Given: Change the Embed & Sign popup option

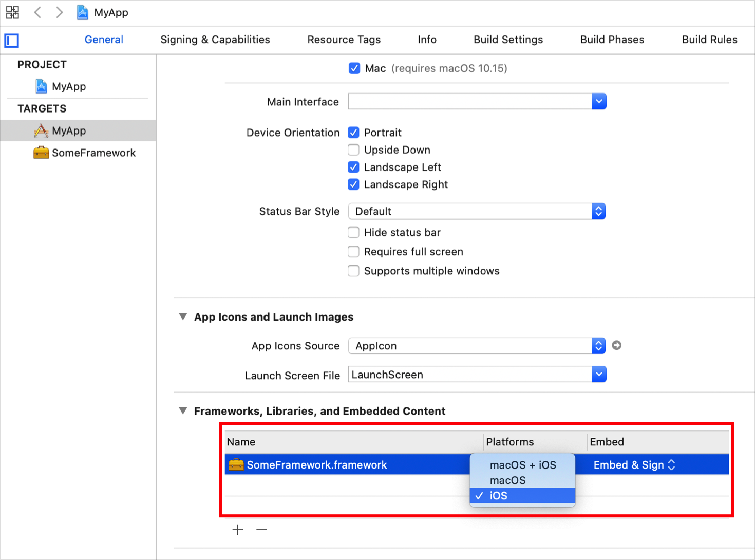Looking at the screenshot, I should point(634,465).
